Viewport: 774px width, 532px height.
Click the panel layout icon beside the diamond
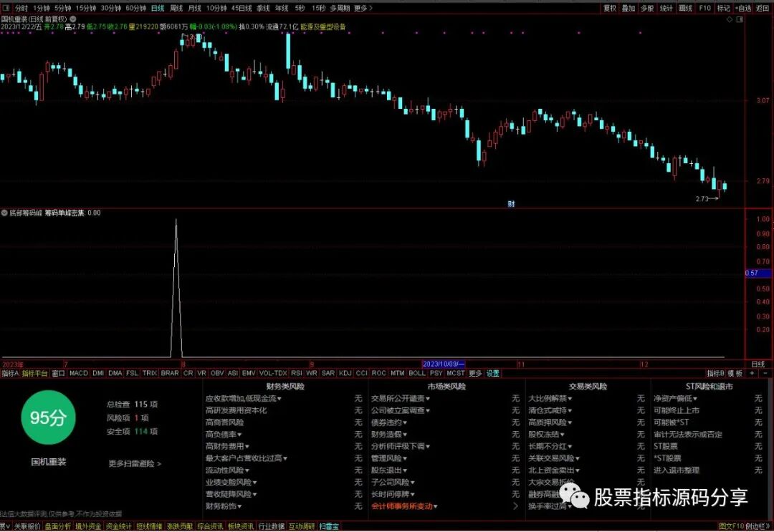pyautogui.click(x=740, y=19)
